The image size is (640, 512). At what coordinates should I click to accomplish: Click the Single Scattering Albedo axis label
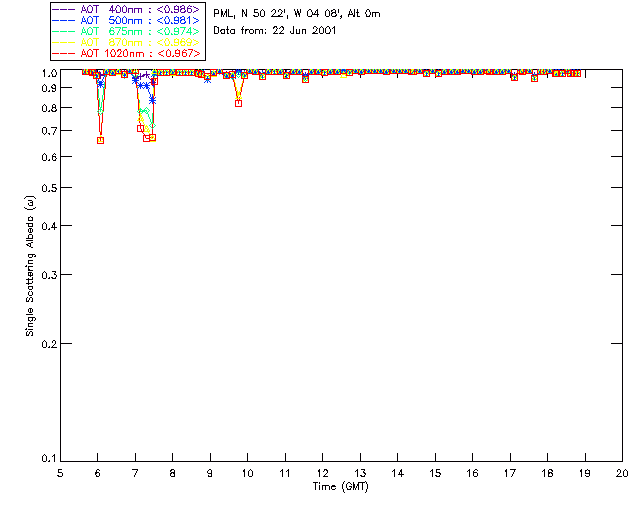(30, 266)
